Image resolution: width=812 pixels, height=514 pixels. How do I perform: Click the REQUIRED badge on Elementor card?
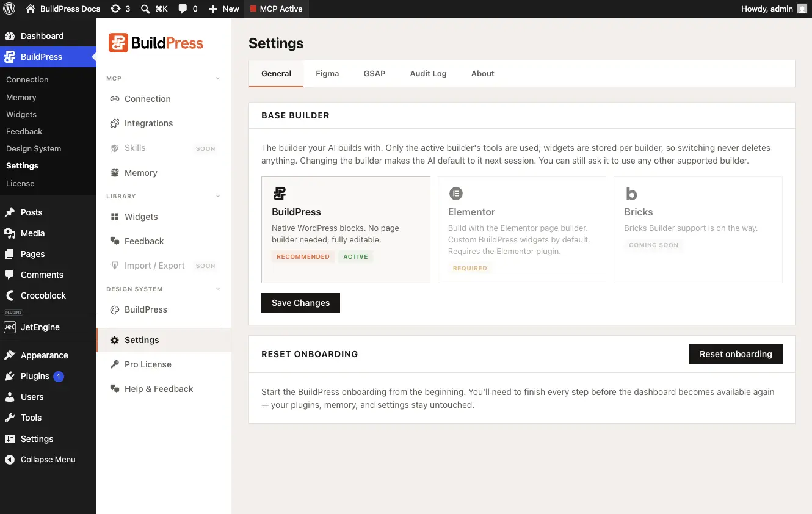pyautogui.click(x=469, y=269)
